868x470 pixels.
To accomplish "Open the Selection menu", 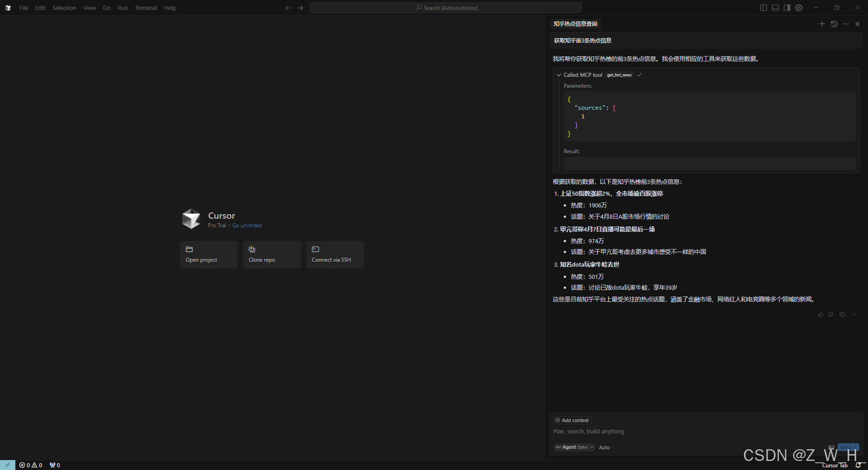I will point(64,8).
